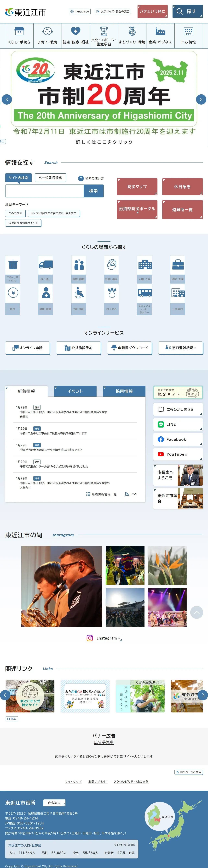Open the まちづくり・環境 navigation menu
Viewport: 208px width, 868px height.
(132, 36)
